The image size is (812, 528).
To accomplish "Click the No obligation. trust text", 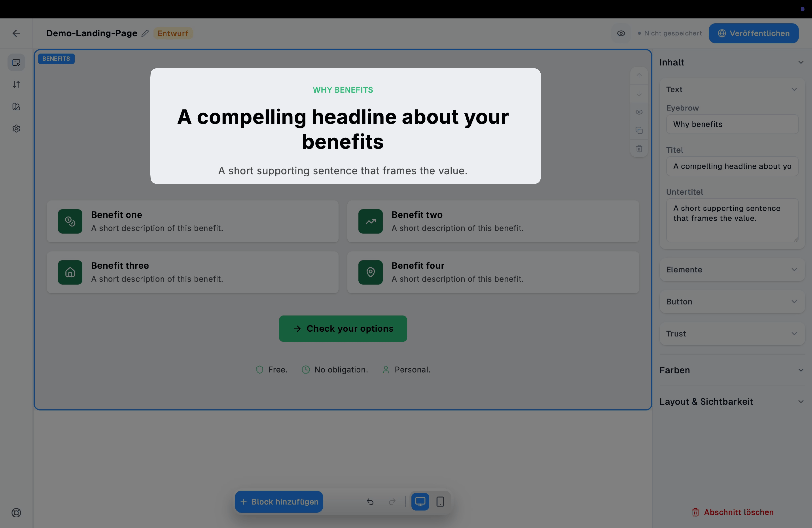I will pos(341,370).
